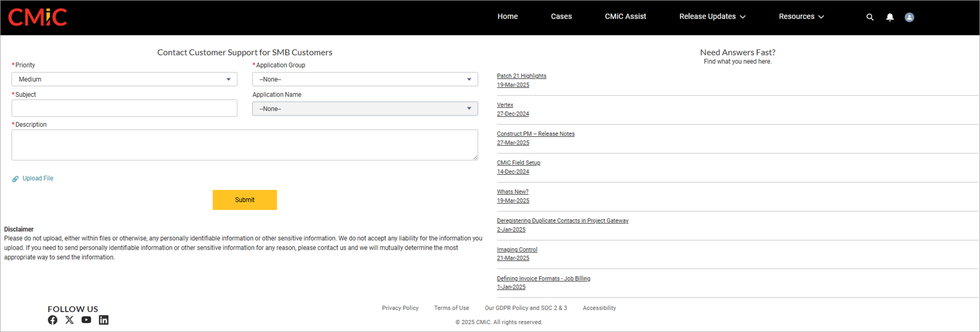Viewport: 980px width, 332px height.
Task: Open GDPR Policy and SOC 2 & 3 link
Action: [526, 308]
